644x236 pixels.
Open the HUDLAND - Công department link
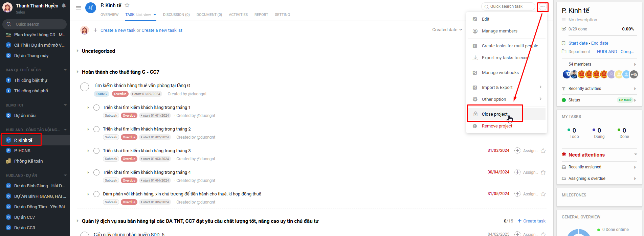pos(615,51)
